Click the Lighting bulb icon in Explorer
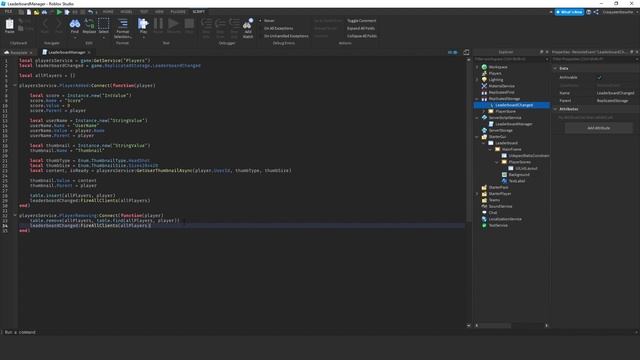Image resolution: width=640 pixels, height=360 pixels. click(x=484, y=80)
